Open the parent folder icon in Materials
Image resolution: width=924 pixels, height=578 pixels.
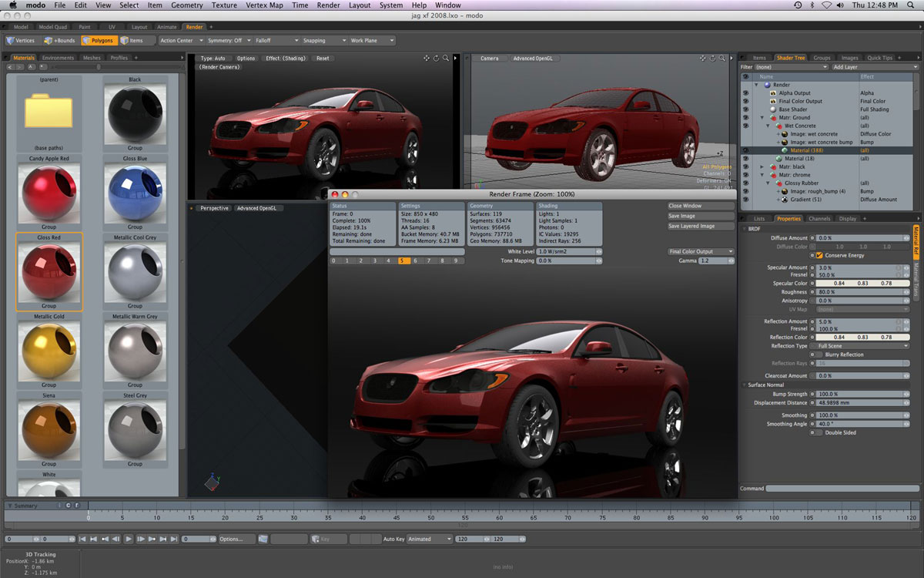tap(49, 112)
